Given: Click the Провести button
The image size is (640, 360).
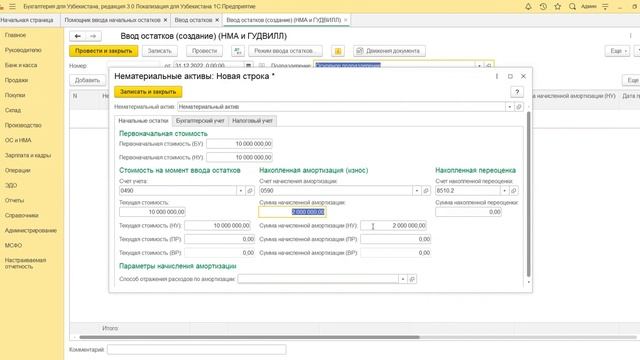Looking at the screenshot, I should coord(204,51).
